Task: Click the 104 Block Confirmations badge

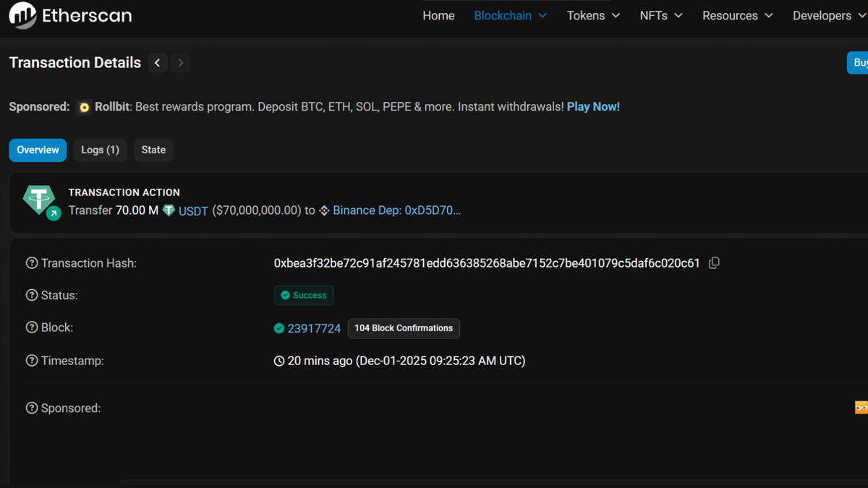Action: [x=404, y=328]
